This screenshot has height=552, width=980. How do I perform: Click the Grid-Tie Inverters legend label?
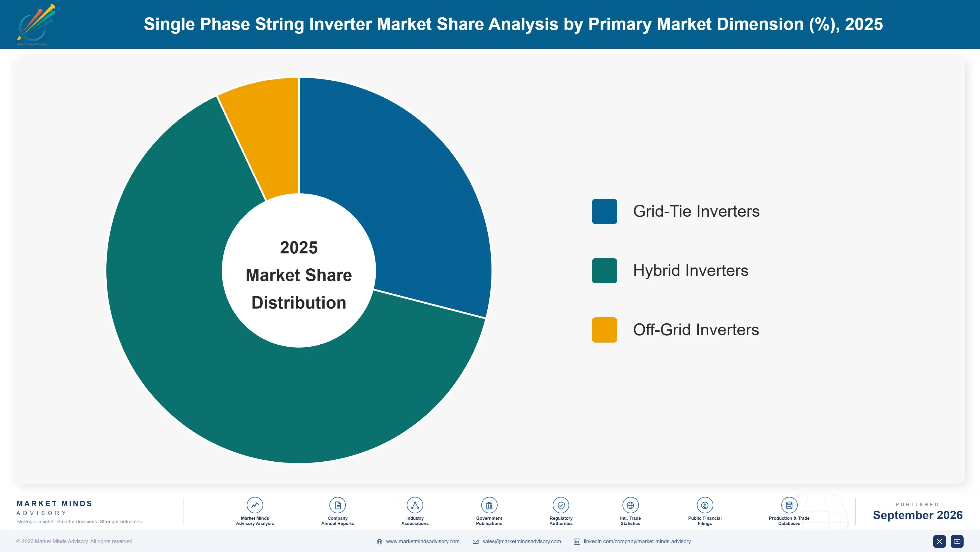click(696, 211)
